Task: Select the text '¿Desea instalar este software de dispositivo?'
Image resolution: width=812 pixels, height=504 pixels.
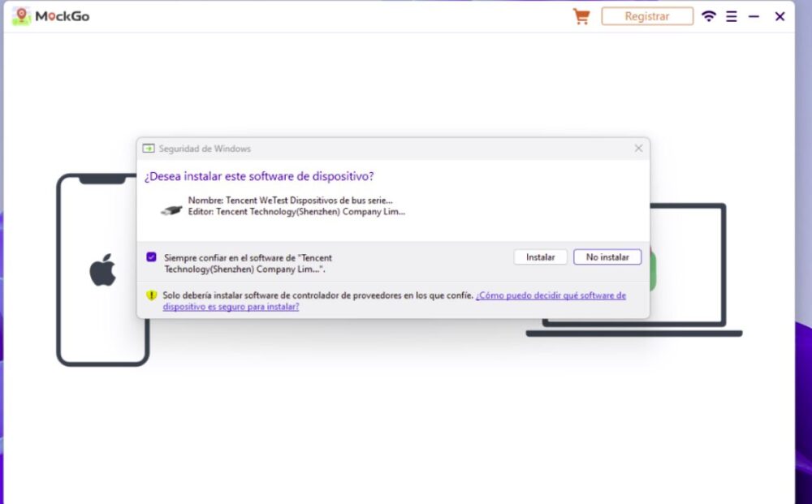Action: tap(259, 176)
